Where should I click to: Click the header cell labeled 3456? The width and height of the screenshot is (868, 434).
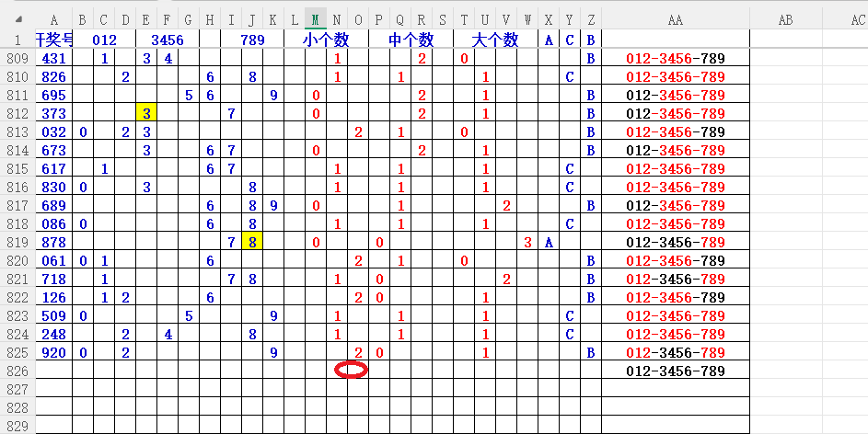[x=168, y=40]
